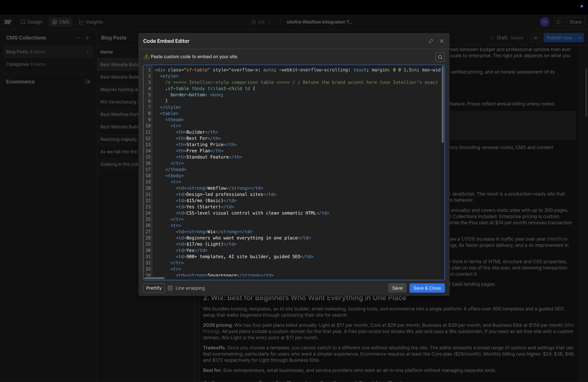This screenshot has width=588, height=382.
Task: Enable Line wrapping checkbox
Action: 170,288
